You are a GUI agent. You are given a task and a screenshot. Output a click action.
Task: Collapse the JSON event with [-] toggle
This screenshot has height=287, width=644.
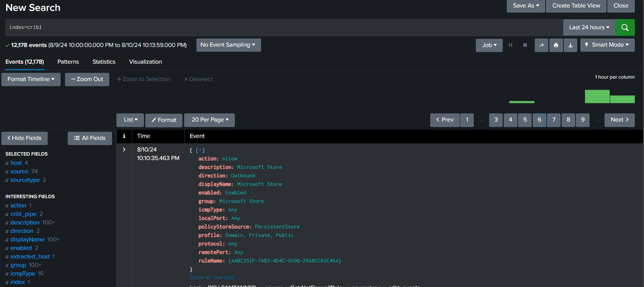pyautogui.click(x=200, y=150)
